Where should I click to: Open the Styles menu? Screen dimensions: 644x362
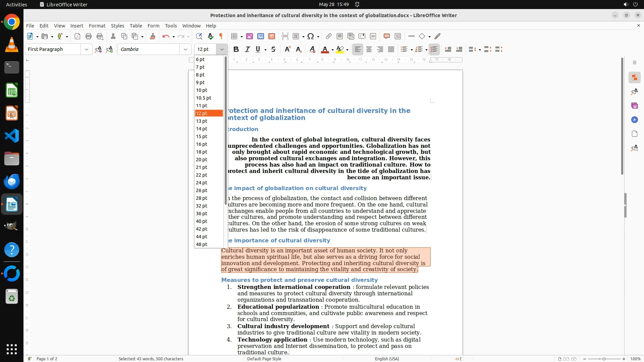point(117,25)
